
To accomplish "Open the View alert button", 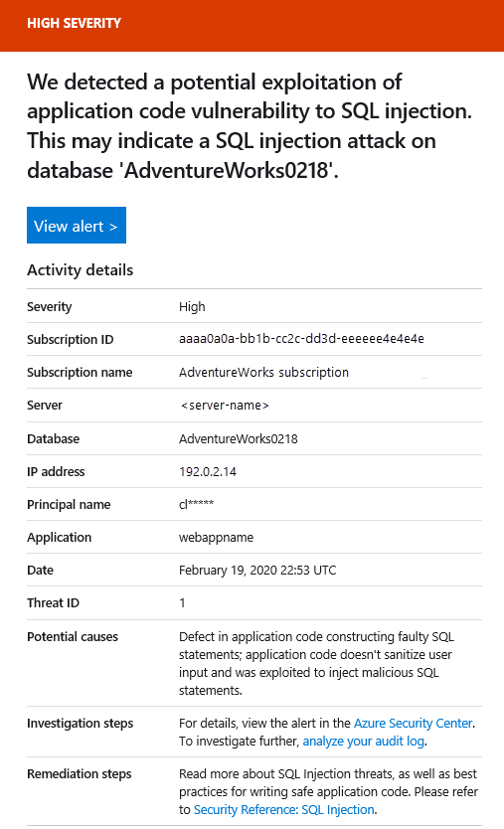I will pyautogui.click(x=77, y=226).
